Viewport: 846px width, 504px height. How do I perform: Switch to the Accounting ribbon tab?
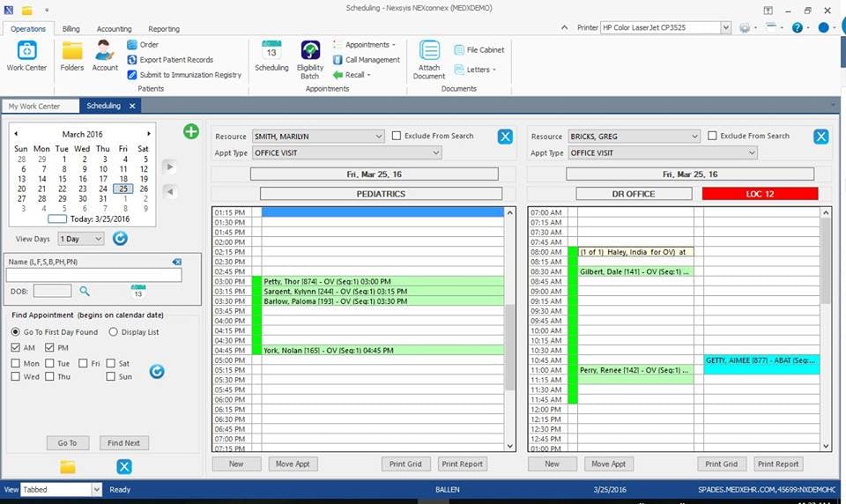pos(114,28)
